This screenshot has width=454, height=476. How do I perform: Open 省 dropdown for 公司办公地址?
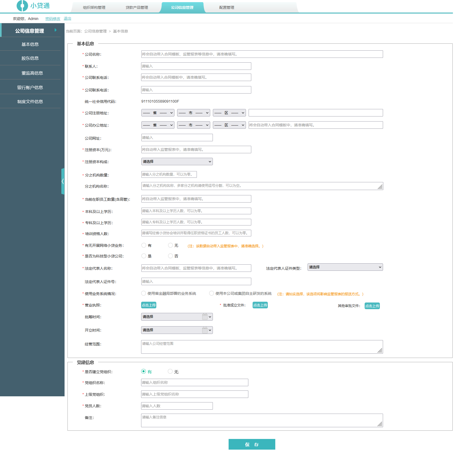(x=158, y=125)
